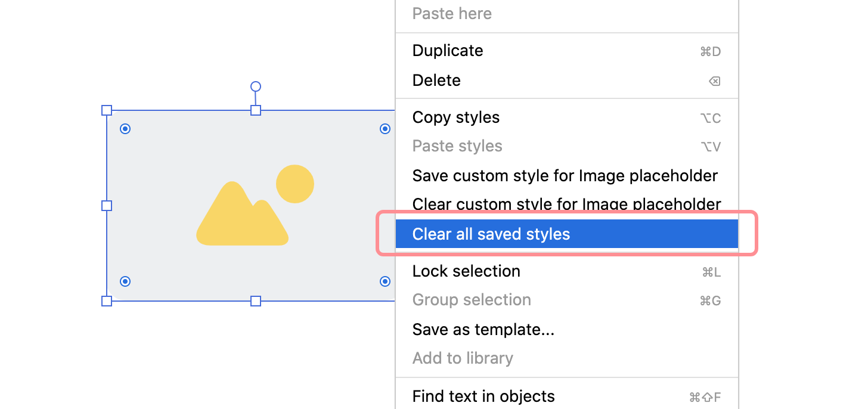Open 'Save as template...' option
This screenshot has height=409, width=868.
pyautogui.click(x=483, y=329)
